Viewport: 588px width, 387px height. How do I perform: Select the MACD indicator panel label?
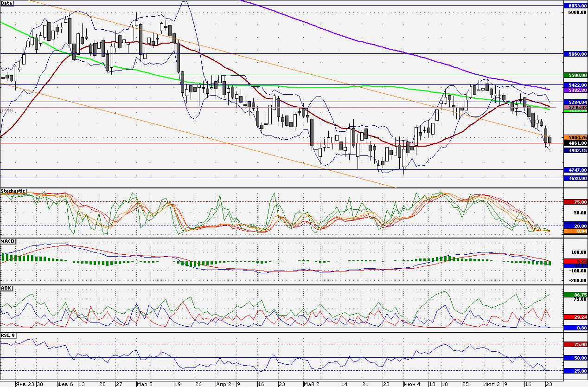(x=8, y=241)
